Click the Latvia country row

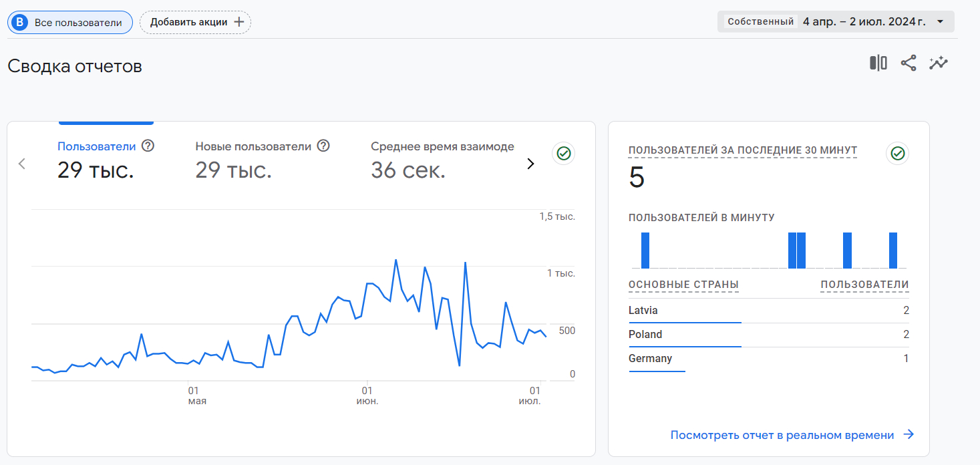(768, 311)
